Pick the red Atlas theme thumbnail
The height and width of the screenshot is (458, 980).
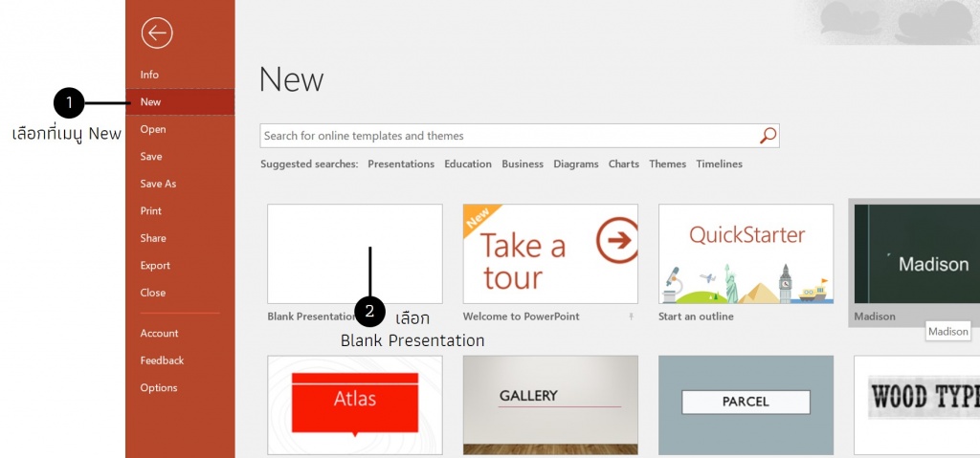354,404
